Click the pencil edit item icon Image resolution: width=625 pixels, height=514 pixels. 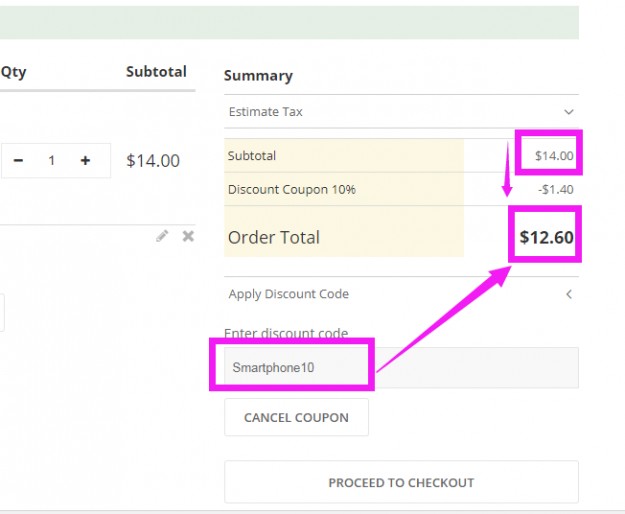tap(162, 236)
